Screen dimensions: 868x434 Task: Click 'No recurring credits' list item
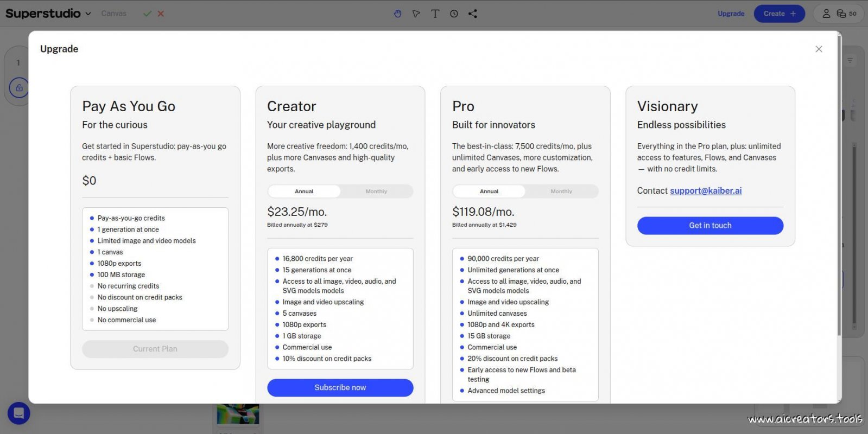(x=128, y=286)
